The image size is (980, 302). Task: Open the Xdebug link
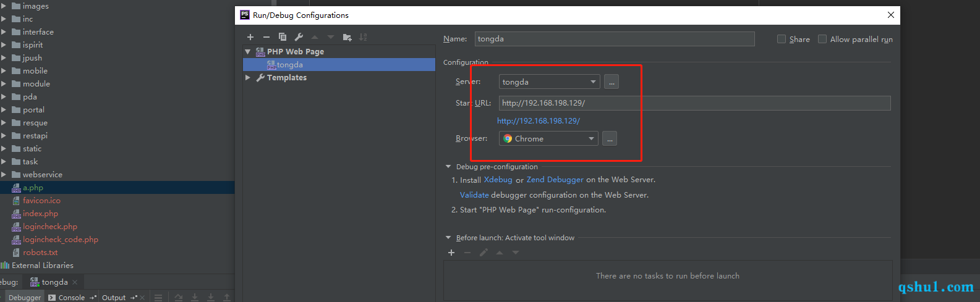pos(498,180)
